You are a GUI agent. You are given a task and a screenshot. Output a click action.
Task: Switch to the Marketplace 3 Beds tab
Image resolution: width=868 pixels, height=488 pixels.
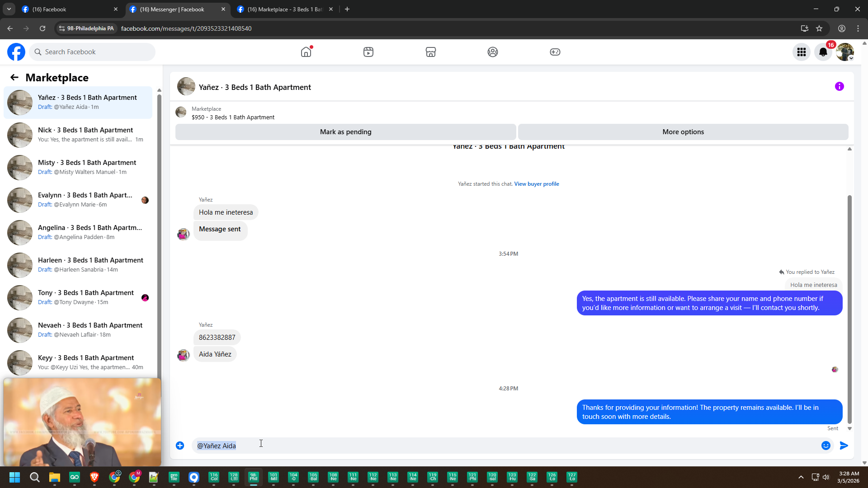pyautogui.click(x=285, y=9)
